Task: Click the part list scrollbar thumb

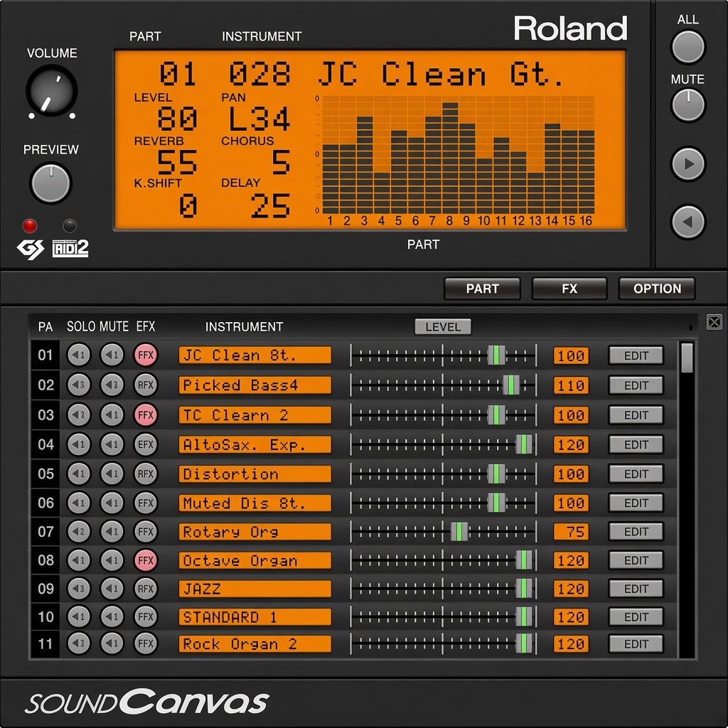Action: tap(687, 358)
